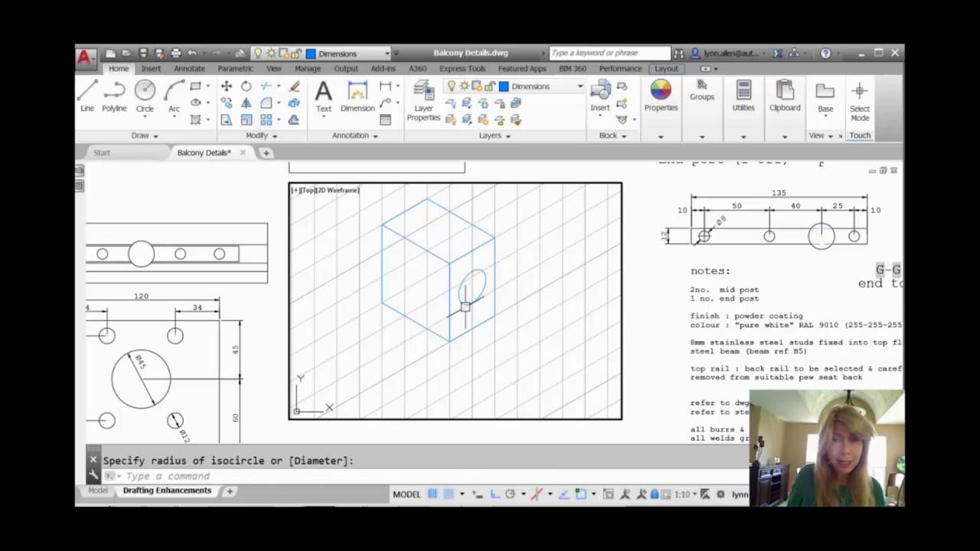The height and width of the screenshot is (551, 980).
Task: Select the Line tool
Action: pyautogui.click(x=87, y=96)
